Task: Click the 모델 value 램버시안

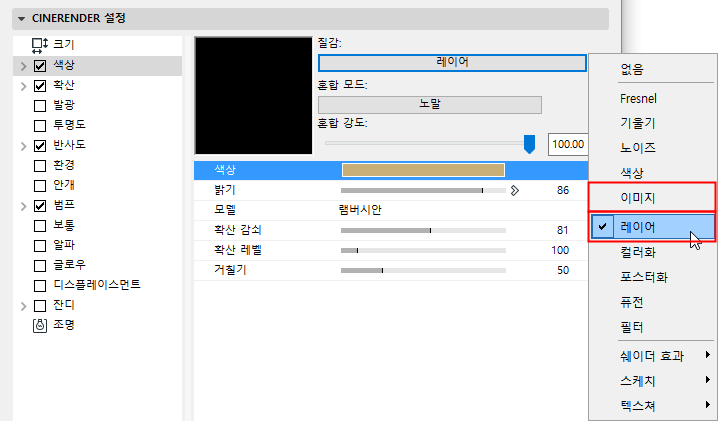Action: 360,210
